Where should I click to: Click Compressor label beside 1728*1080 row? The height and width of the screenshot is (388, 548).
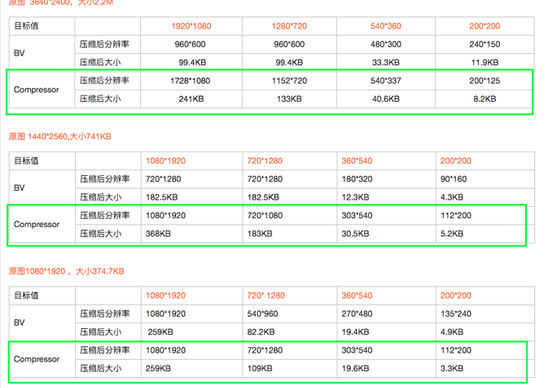tap(36, 90)
